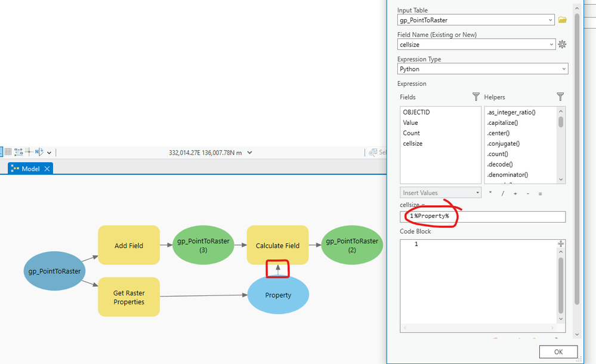Viewport: 596px width, 364px height.
Task: Click the cellsize expression input box
Action: tap(483, 217)
